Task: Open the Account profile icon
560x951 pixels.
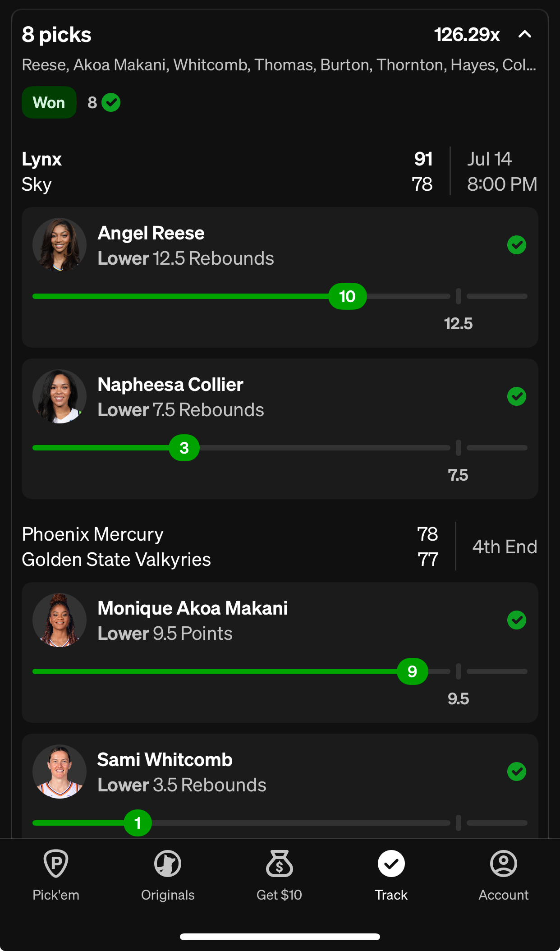Action: 504,864
